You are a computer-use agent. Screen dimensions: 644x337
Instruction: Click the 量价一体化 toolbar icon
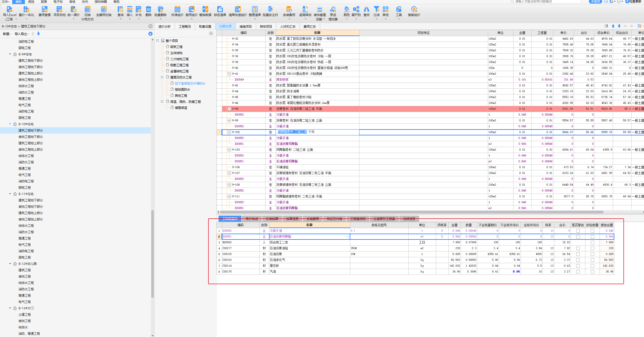click(26, 9)
